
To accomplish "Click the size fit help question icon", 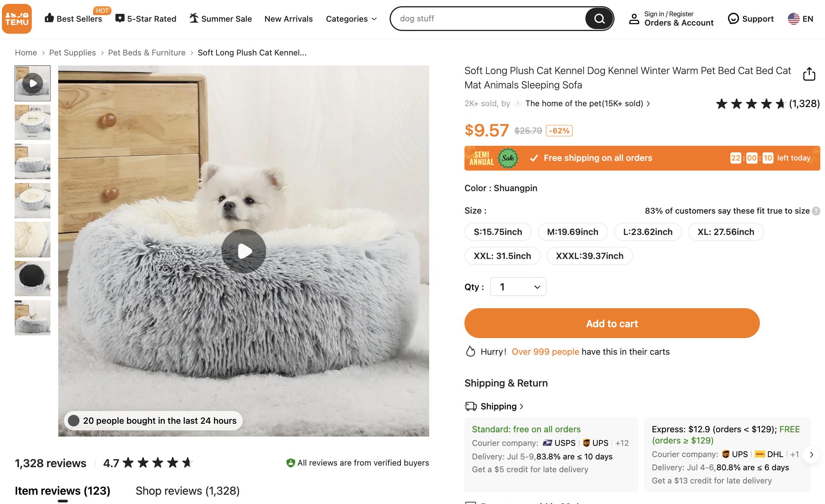I will (x=816, y=211).
